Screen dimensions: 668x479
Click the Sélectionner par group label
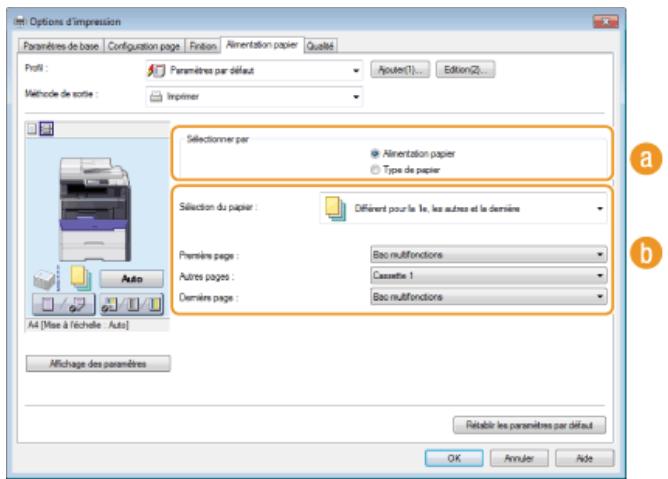tap(218, 139)
